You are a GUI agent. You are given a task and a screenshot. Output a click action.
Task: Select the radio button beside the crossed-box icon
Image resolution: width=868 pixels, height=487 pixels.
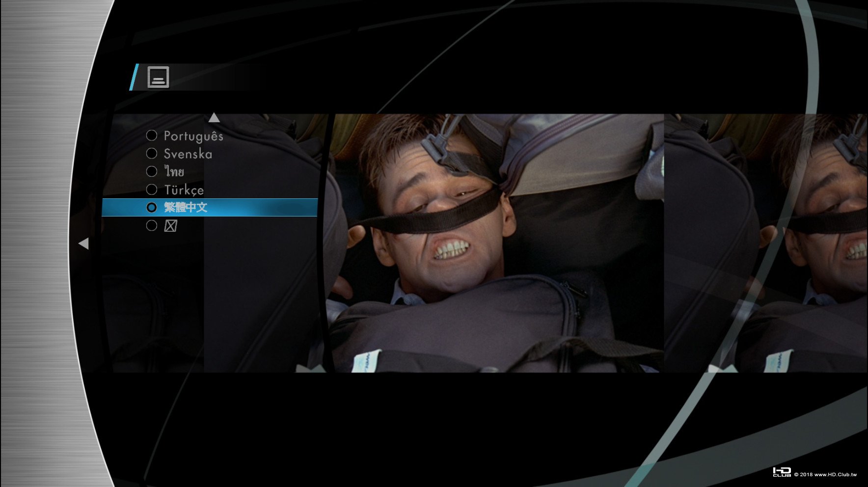[x=152, y=225]
